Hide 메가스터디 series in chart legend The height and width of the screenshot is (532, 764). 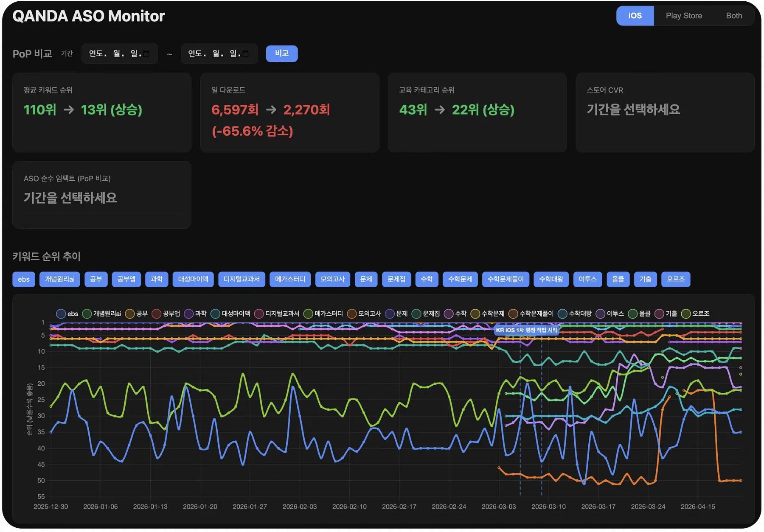click(x=323, y=314)
